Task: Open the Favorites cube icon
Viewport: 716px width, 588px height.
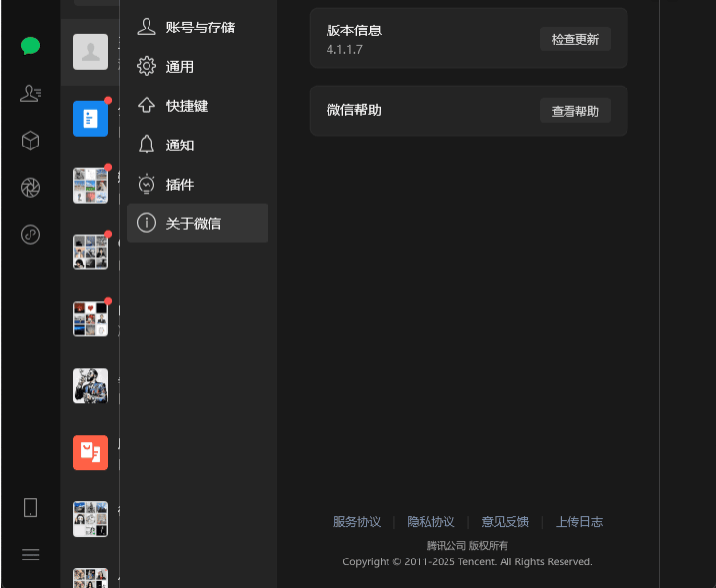Action: pyautogui.click(x=30, y=141)
